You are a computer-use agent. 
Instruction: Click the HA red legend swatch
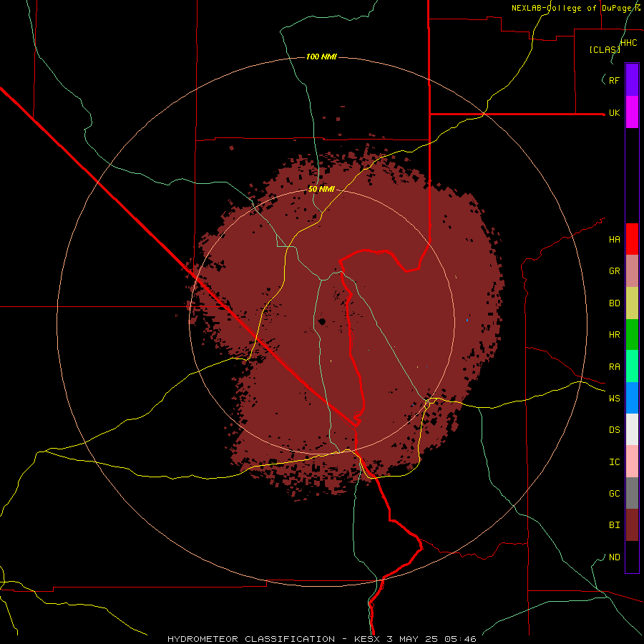(632, 239)
